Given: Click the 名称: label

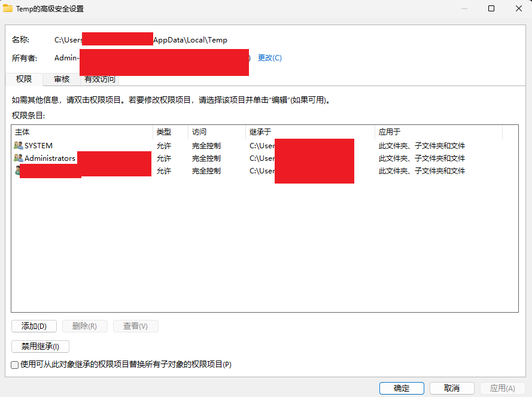Looking at the screenshot, I should click(21, 39).
